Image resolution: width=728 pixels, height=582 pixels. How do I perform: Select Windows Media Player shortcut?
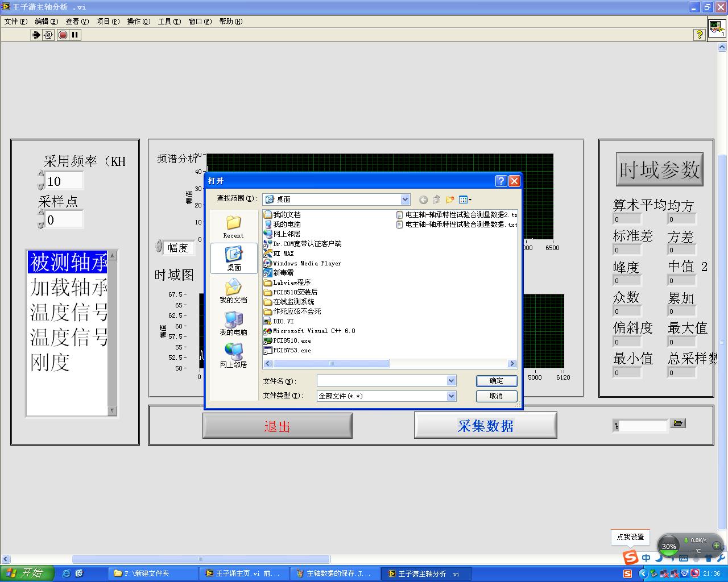[303, 263]
